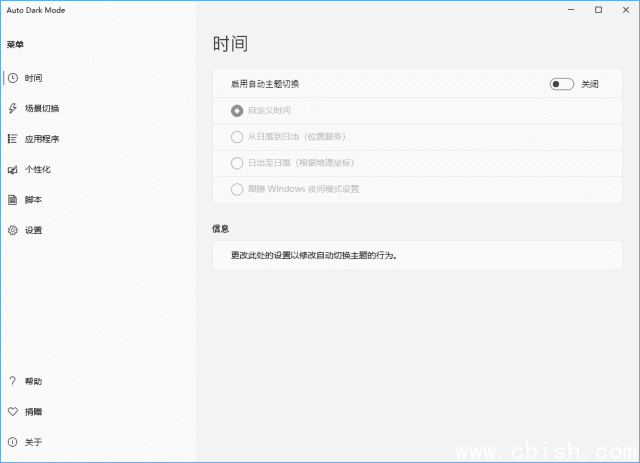Enable the 启用自动主题切换 toggle switch
The width and height of the screenshot is (640, 463).
[561, 84]
